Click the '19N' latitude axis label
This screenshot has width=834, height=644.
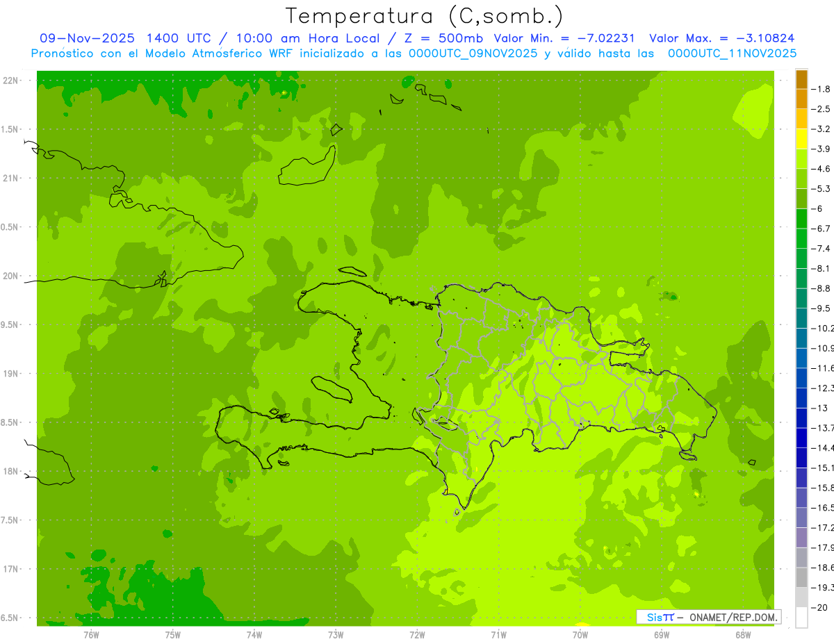coord(11,374)
